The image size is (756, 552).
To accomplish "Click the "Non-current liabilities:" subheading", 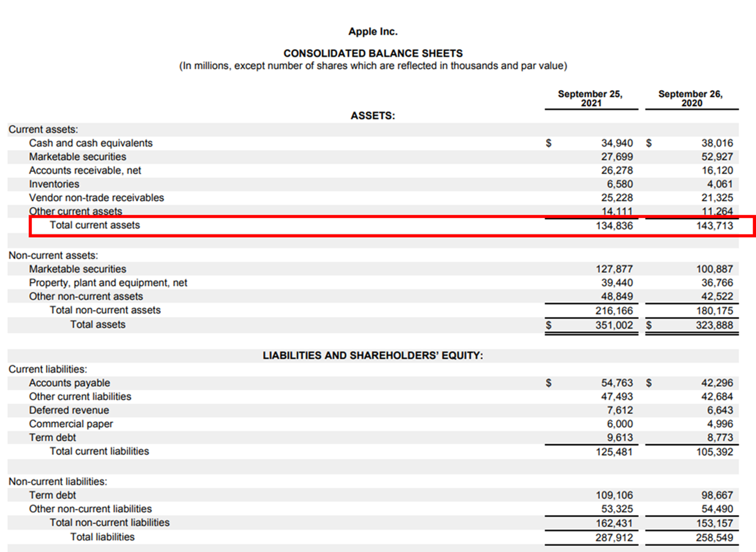I will click(x=58, y=482).
